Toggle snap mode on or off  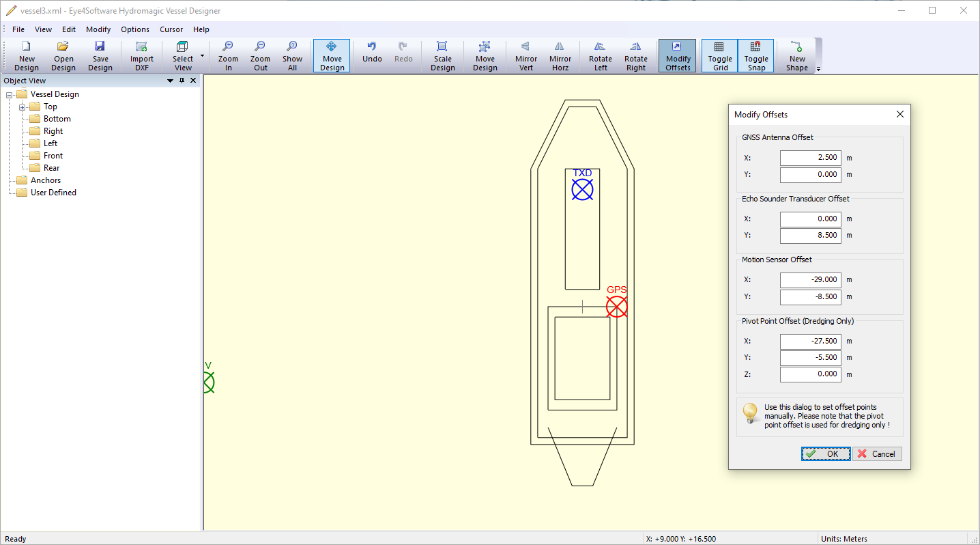(755, 55)
